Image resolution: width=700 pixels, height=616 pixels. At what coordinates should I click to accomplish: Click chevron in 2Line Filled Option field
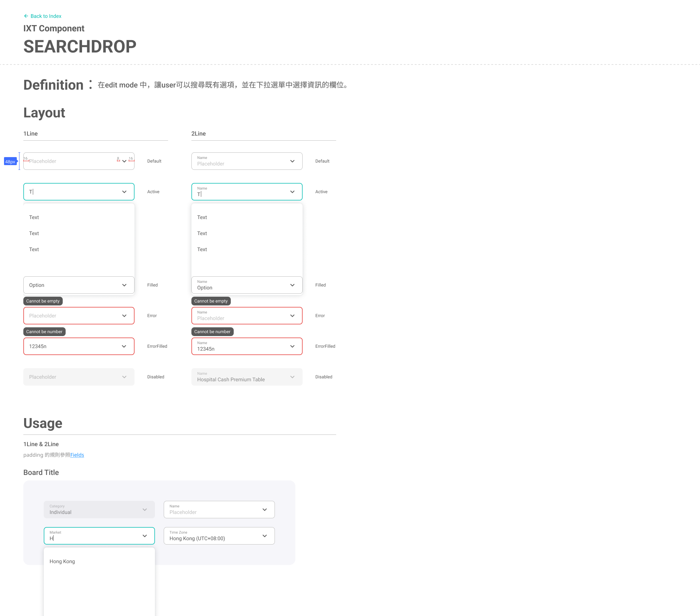[292, 285]
